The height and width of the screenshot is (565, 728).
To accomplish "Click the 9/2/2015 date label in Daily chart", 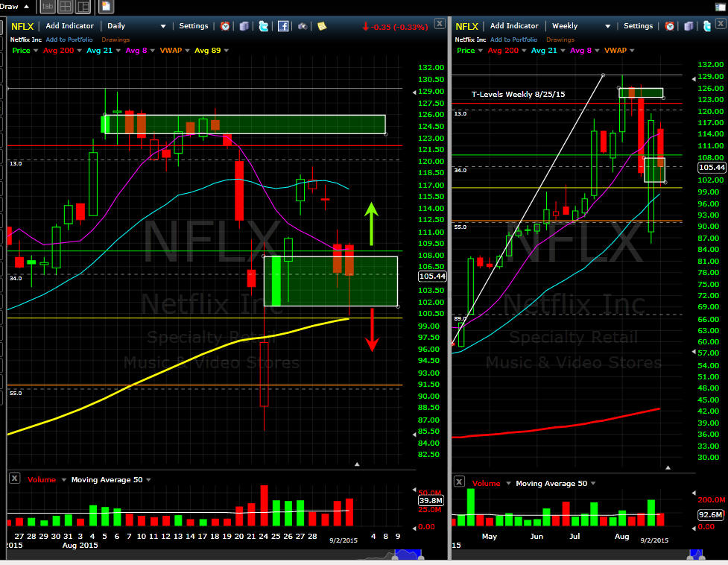I will pyautogui.click(x=344, y=540).
